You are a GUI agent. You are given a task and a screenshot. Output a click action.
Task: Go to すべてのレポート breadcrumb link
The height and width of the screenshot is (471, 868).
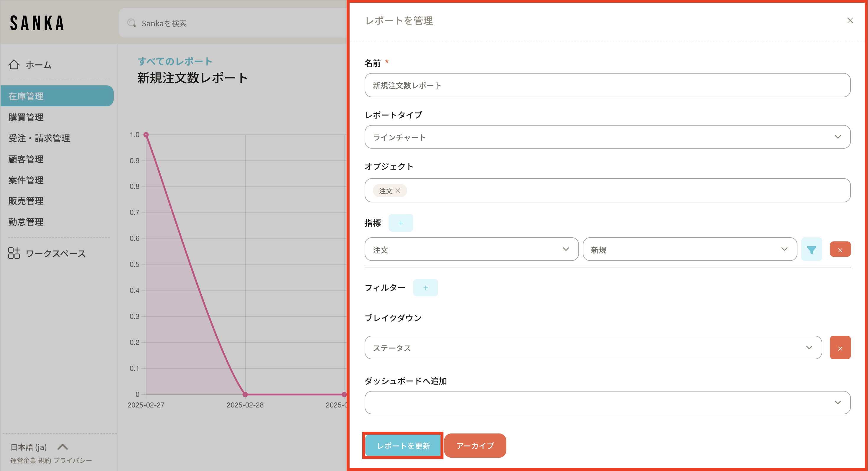[x=174, y=61]
